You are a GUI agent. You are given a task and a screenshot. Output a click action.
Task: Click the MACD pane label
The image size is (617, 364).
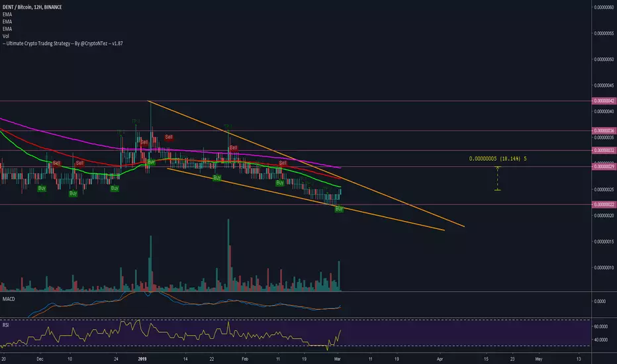point(9,299)
